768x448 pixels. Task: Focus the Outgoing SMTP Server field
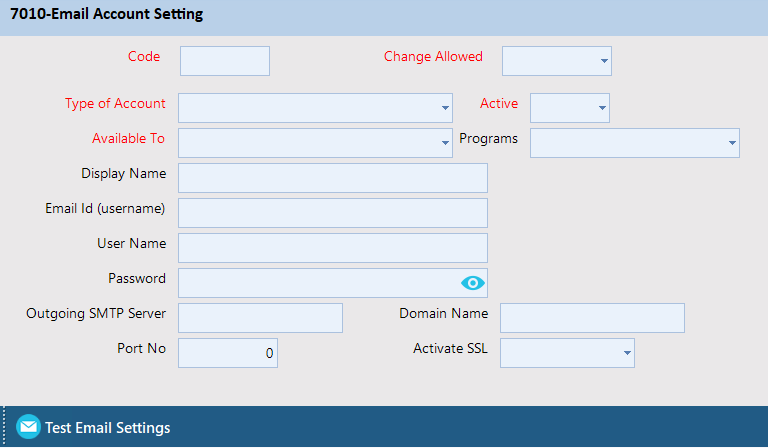click(x=260, y=318)
